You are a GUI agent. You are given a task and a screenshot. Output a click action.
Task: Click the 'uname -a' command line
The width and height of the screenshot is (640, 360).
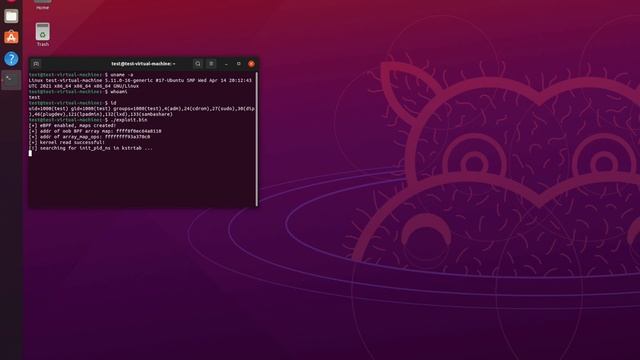[x=81, y=75]
